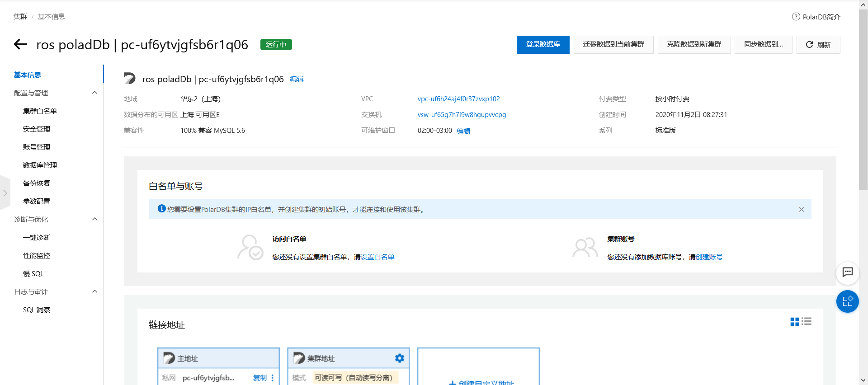This screenshot has height=385, width=868.
Task: Open VPC link vpc-uf6h24aj4f0r37zvxp102
Action: pos(458,99)
